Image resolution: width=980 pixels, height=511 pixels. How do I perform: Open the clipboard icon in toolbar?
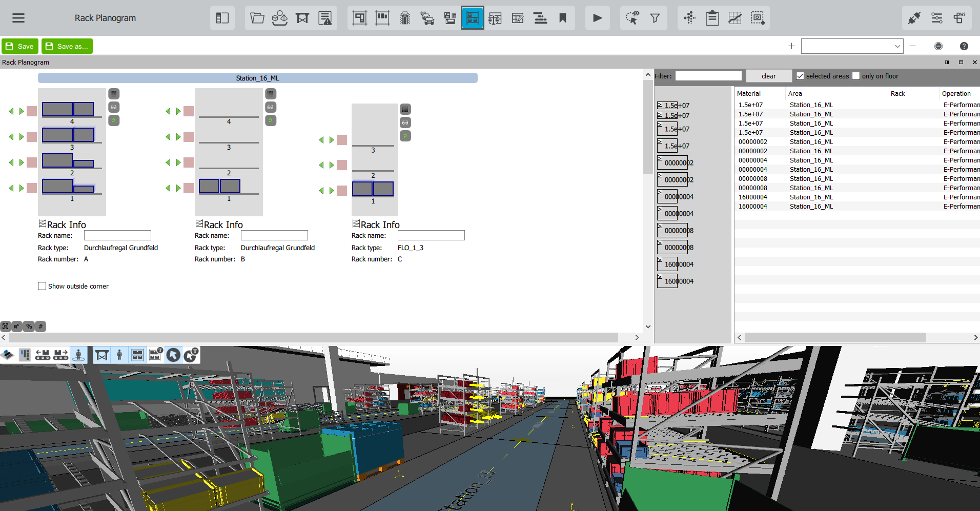coord(712,18)
